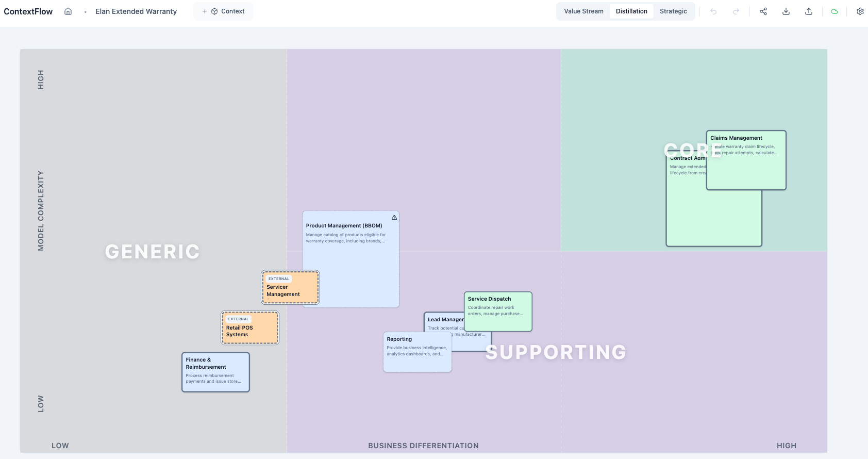Switch to the Strategic view
Viewport: 868px width, 459px height.
[x=673, y=11]
